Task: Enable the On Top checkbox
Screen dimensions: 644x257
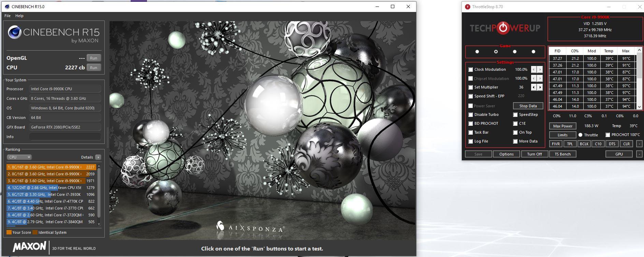Action: coord(515,133)
